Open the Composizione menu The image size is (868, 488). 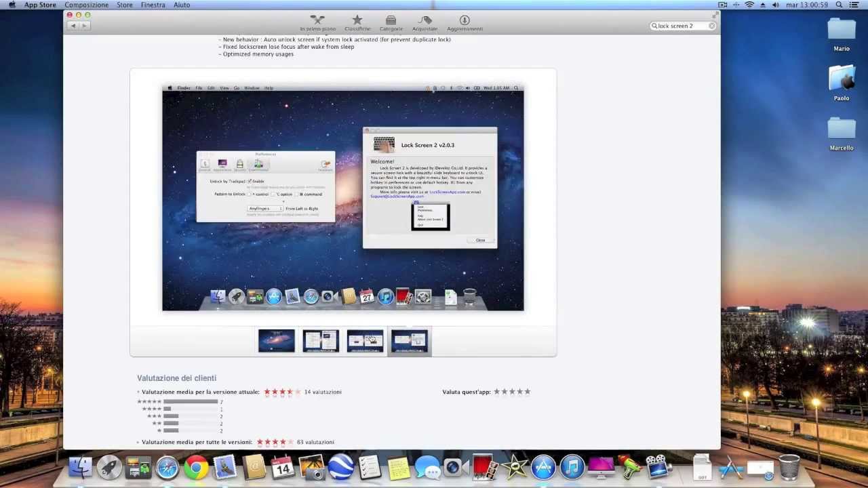point(87,5)
